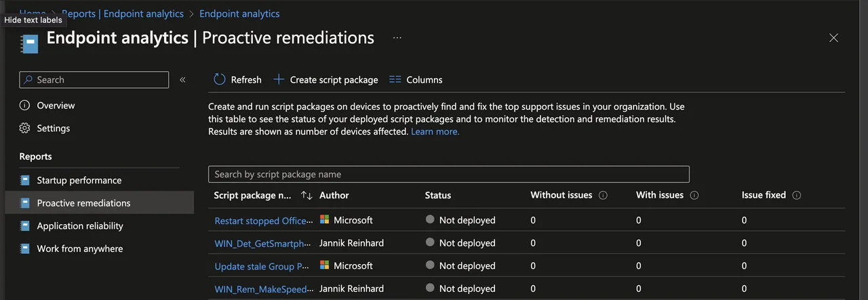The width and height of the screenshot is (868, 300).
Task: Close the Endpoint analytics blade with X
Action: 833,38
